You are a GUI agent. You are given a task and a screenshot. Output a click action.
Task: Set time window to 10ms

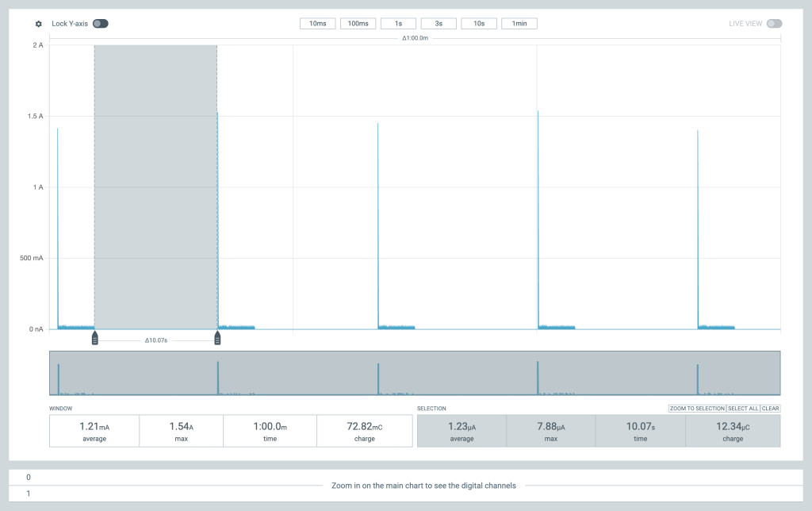(317, 24)
